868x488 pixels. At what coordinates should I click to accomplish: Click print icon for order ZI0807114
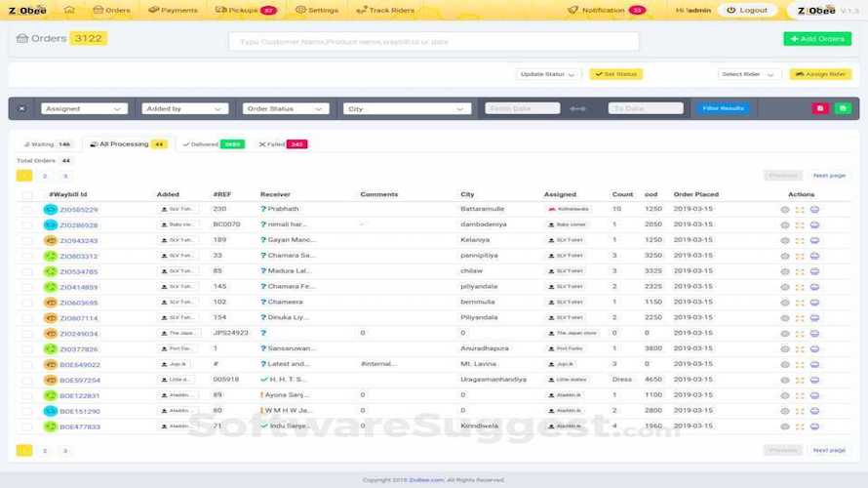click(x=814, y=318)
